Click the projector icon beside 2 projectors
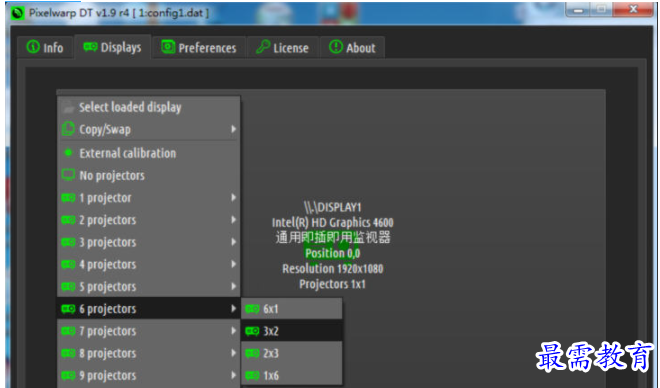 pyautogui.click(x=68, y=220)
